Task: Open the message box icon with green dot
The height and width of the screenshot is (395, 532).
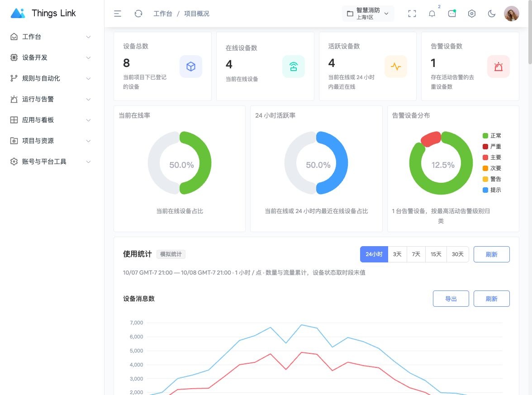Action: 452,14
